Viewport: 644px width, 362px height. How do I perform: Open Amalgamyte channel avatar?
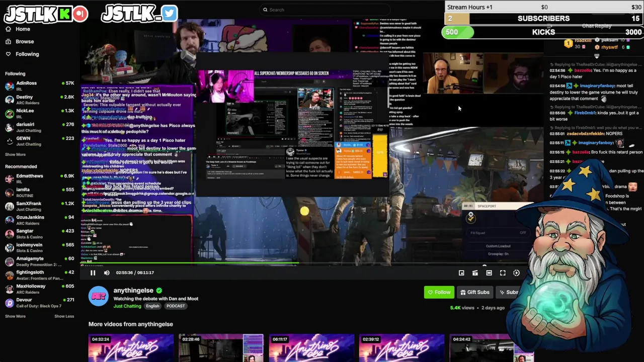9,261
